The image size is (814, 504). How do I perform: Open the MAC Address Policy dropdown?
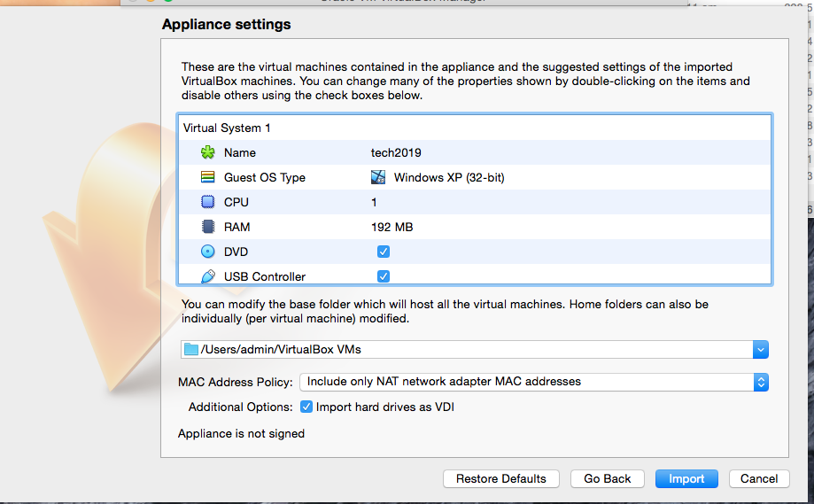[x=761, y=382]
